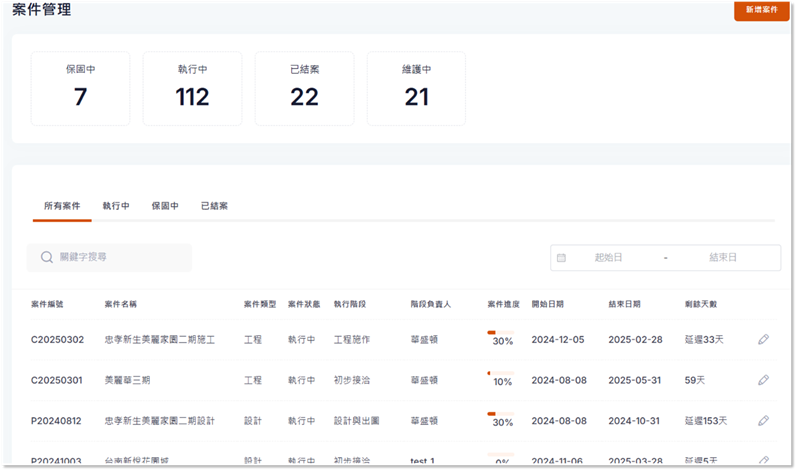Click the 案件編號 column header
Viewport: 797px width, 471px height.
pyautogui.click(x=48, y=303)
